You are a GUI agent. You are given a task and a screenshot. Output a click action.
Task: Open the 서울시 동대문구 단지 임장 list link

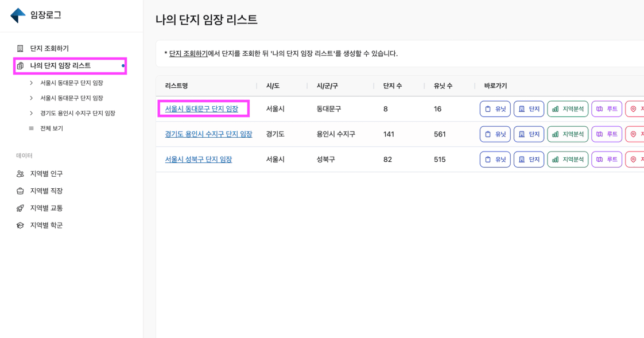click(x=201, y=109)
